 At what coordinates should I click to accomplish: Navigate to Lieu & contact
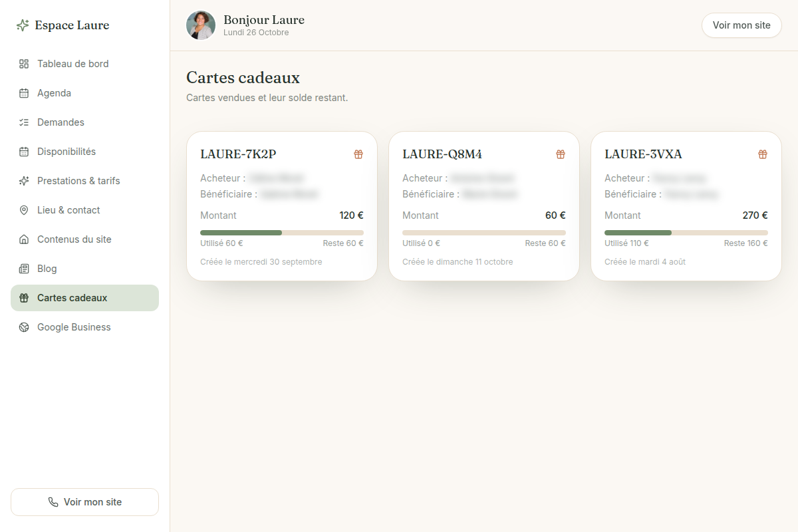pos(84,210)
